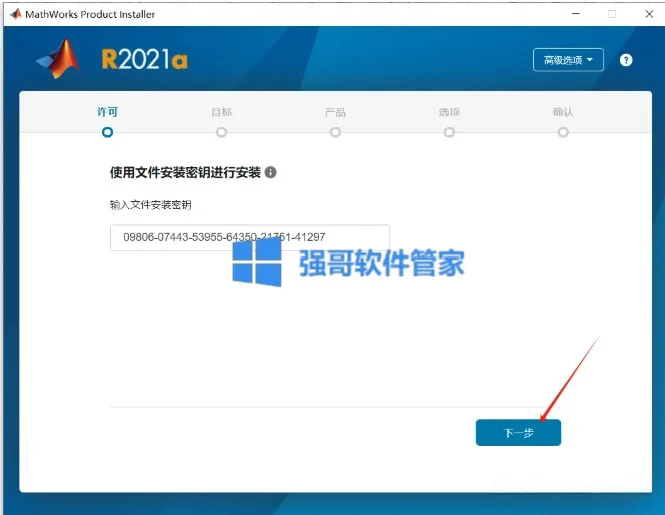Focus the file installation key input field
This screenshot has height=515, width=665.
(250, 238)
